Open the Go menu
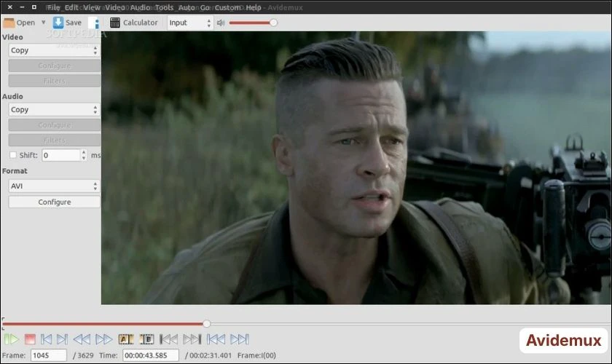Screen dimensions: 612x364 point(205,7)
